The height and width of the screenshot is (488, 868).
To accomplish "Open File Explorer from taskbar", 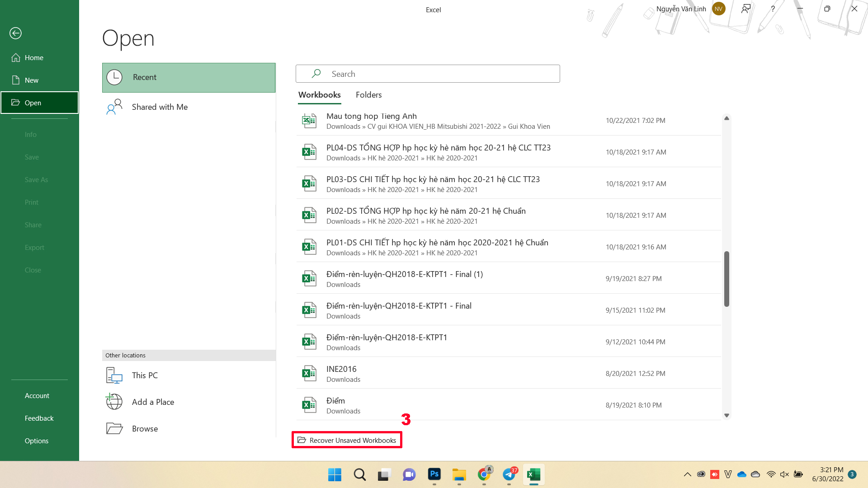I will [459, 474].
